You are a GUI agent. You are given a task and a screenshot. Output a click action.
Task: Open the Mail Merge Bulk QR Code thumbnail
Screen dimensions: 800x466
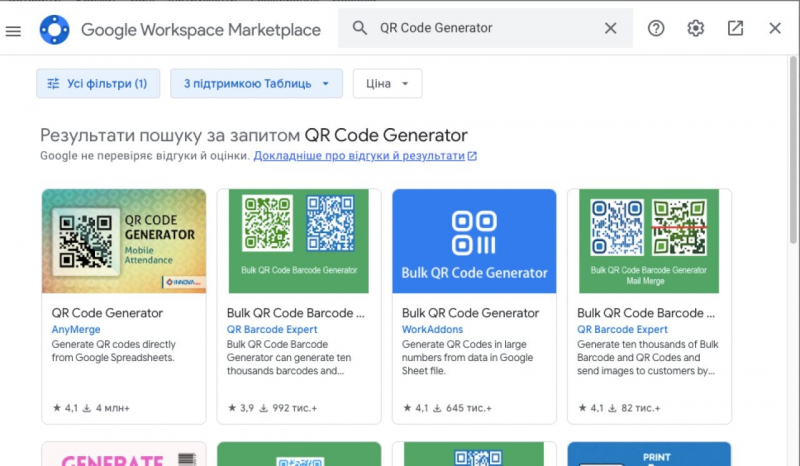[649, 241]
